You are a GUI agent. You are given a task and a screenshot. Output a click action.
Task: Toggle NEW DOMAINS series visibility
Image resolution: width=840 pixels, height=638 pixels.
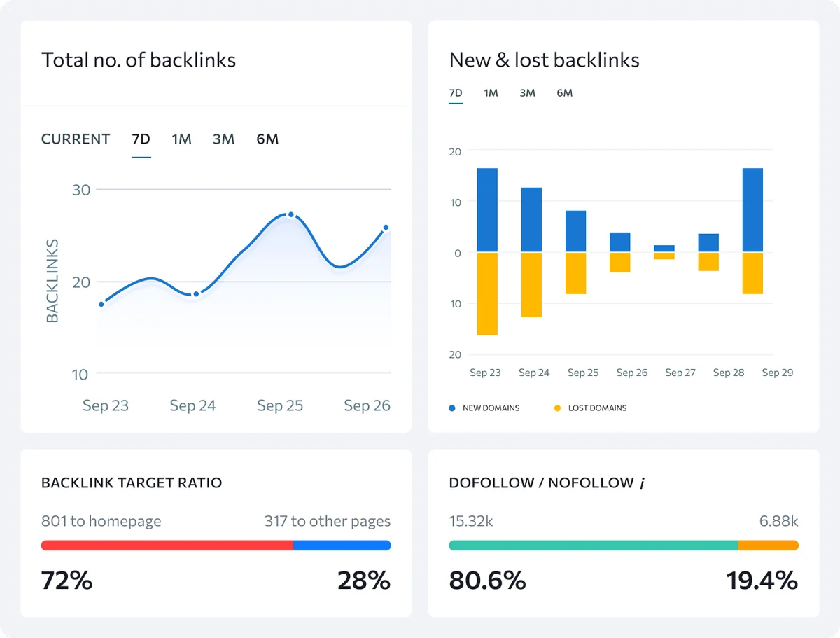(485, 408)
